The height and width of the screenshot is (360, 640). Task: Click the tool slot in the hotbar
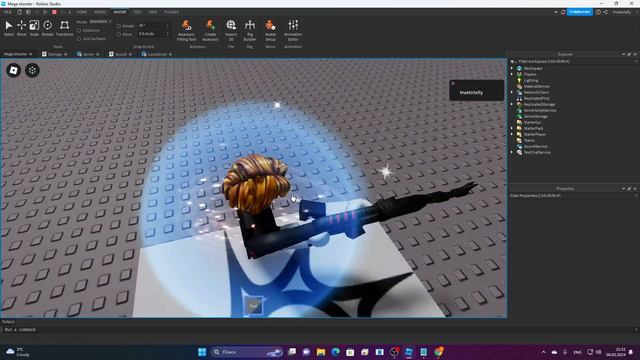click(x=253, y=306)
